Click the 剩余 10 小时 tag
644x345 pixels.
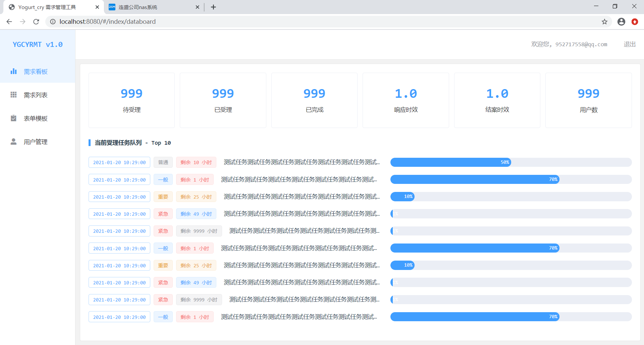196,162
